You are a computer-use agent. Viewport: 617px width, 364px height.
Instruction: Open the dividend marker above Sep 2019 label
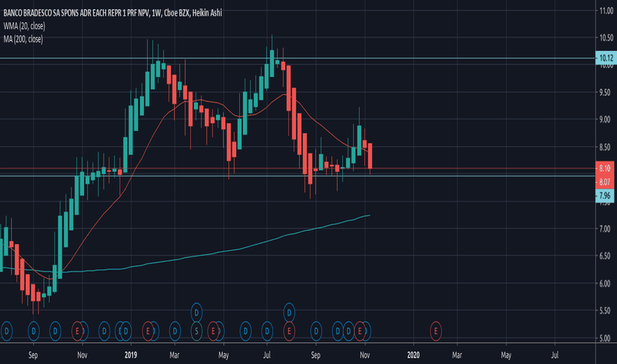click(x=316, y=332)
